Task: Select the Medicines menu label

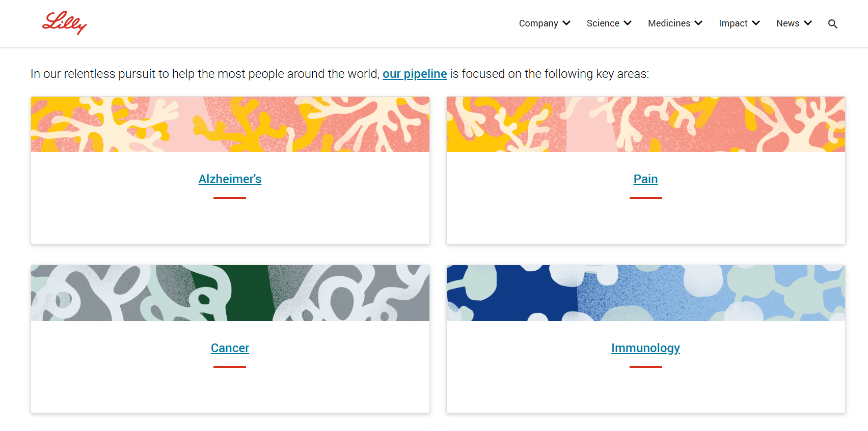Action: coord(669,23)
